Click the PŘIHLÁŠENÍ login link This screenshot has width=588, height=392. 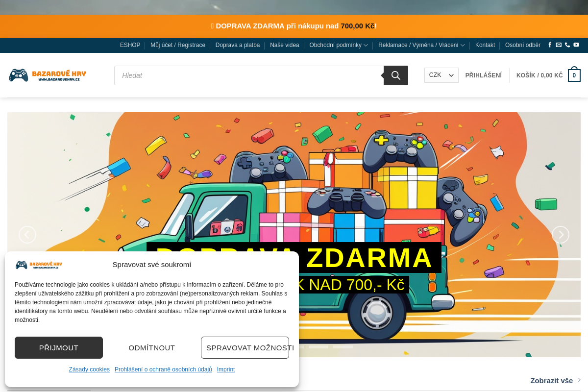tap(484, 75)
